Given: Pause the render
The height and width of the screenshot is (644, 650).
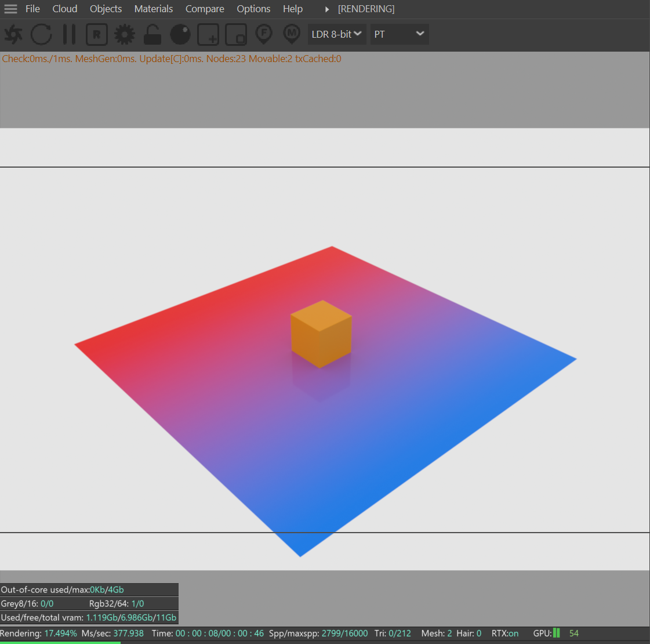Looking at the screenshot, I should 69,34.
